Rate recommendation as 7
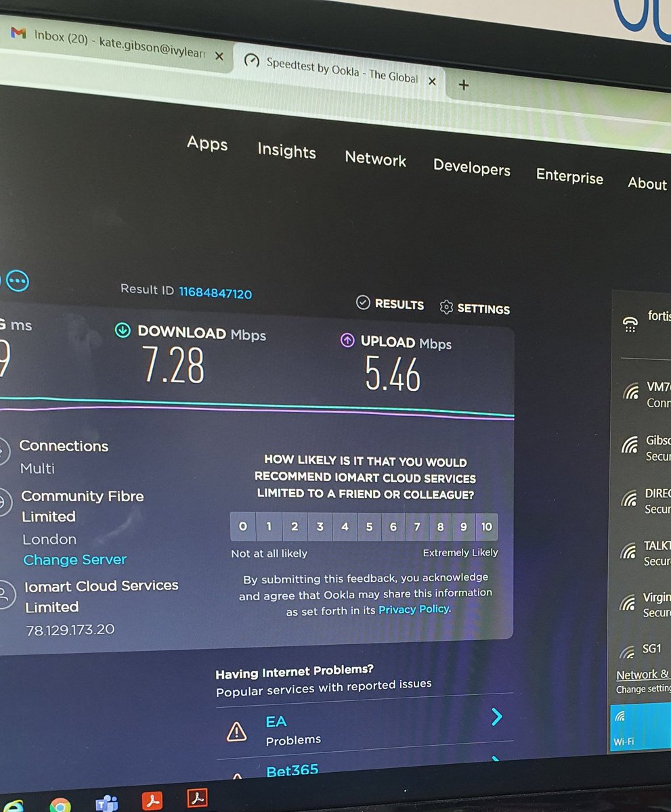Image resolution: width=671 pixels, height=812 pixels. click(417, 526)
